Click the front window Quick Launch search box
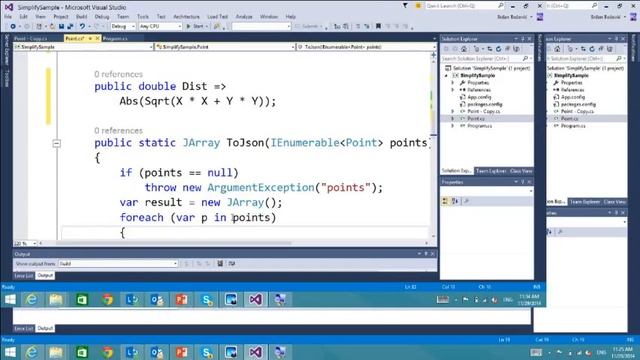 [464, 6]
